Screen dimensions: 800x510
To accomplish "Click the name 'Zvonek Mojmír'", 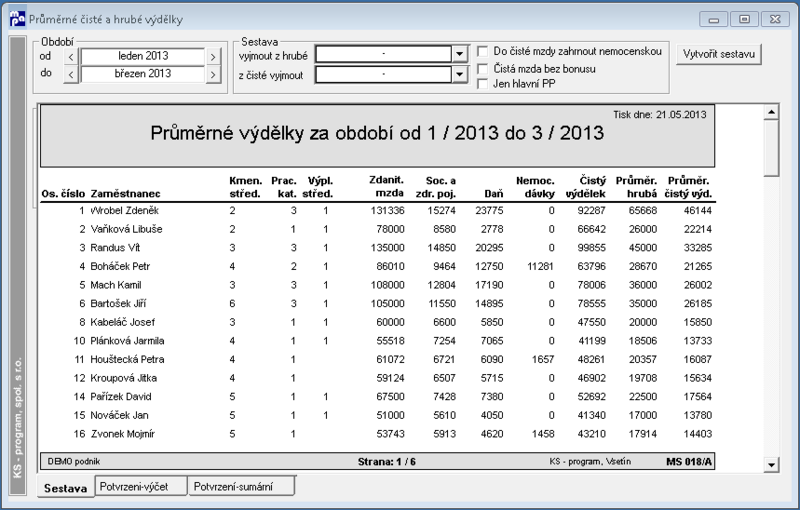I will tap(122, 434).
